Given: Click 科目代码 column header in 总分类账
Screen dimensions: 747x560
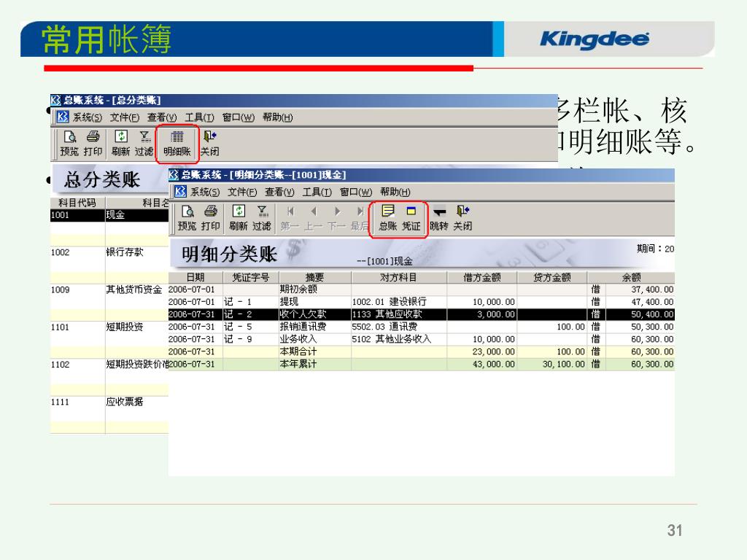Looking at the screenshot, I should (77, 203).
